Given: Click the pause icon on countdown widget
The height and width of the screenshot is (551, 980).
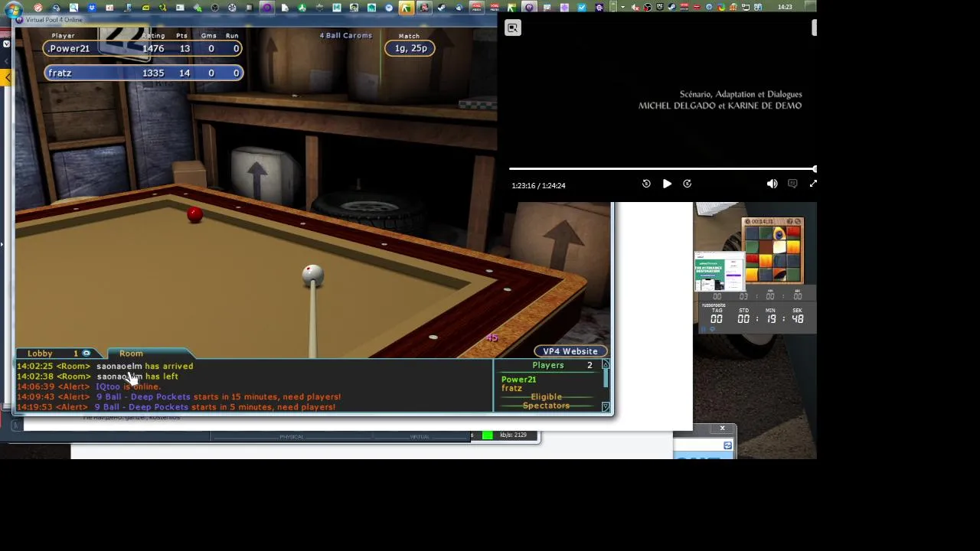Looking at the screenshot, I should pos(703,330).
